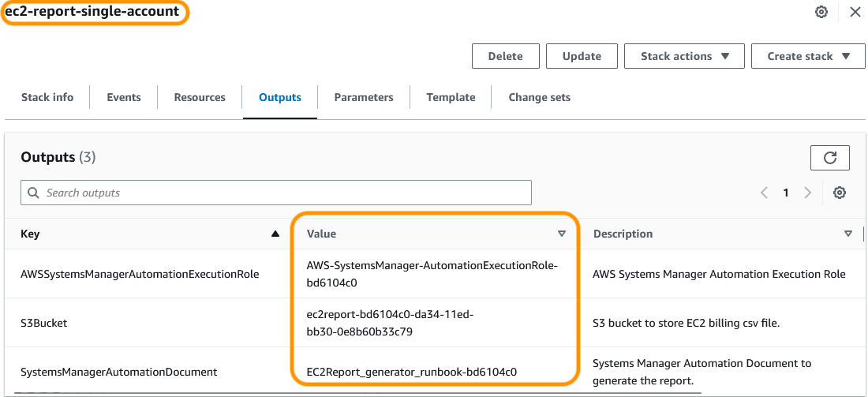Click 'Systems Manager Automation Document' description text
Viewport: 868px width, 397px height.
click(702, 372)
